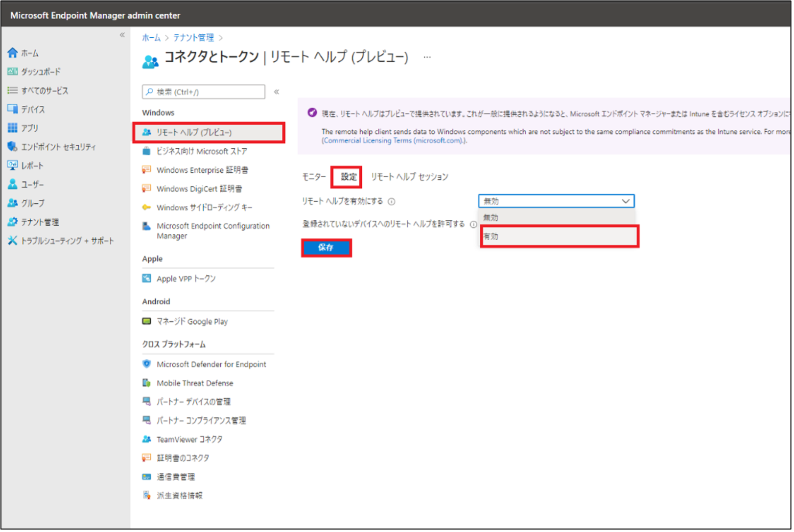Screen dimensions: 794x532
Task: Click the 証明書のコネクタ icon
Action: [x=146, y=458]
